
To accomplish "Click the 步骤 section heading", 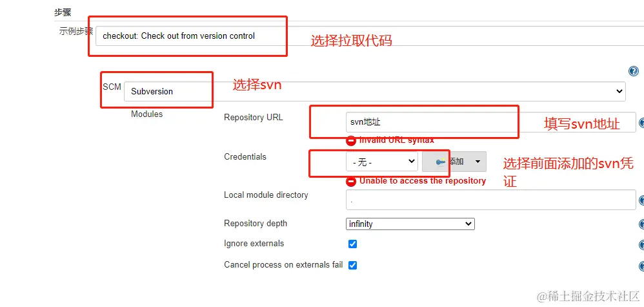I will (x=63, y=13).
